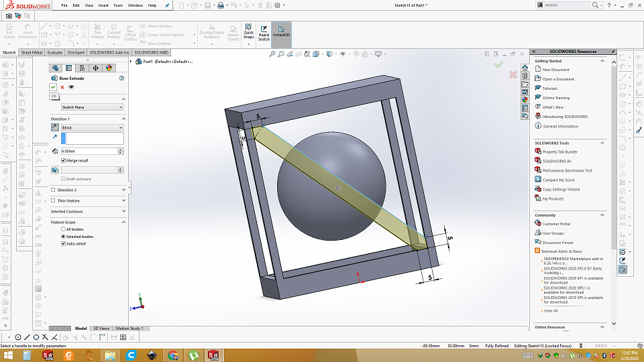Click the Discussion Forum link

click(x=557, y=243)
